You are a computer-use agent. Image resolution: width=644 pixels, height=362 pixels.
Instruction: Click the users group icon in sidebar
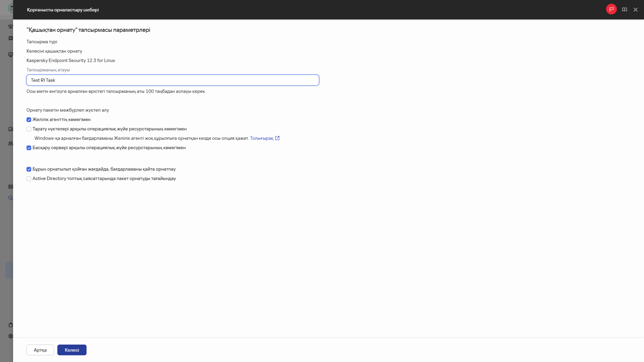click(11, 143)
